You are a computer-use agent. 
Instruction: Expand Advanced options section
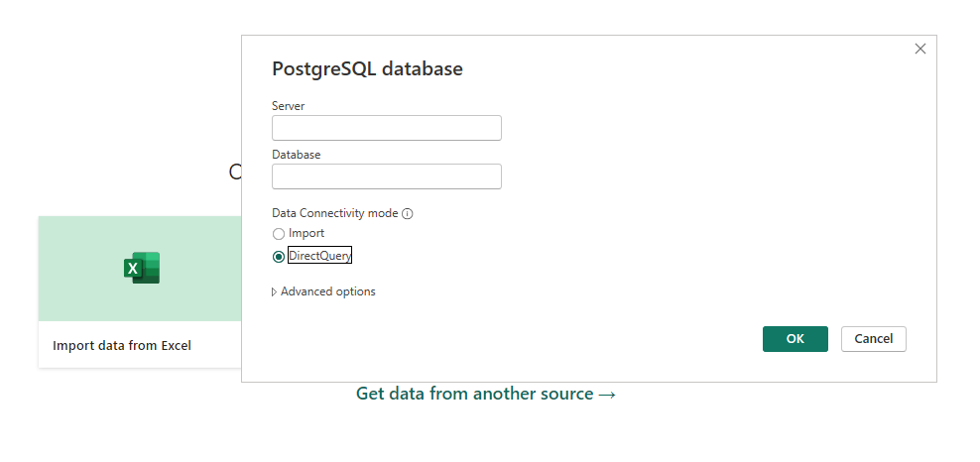click(x=323, y=291)
